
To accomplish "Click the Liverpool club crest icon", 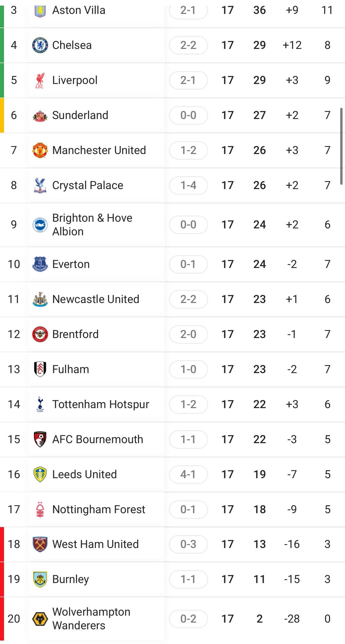I will pyautogui.click(x=40, y=80).
